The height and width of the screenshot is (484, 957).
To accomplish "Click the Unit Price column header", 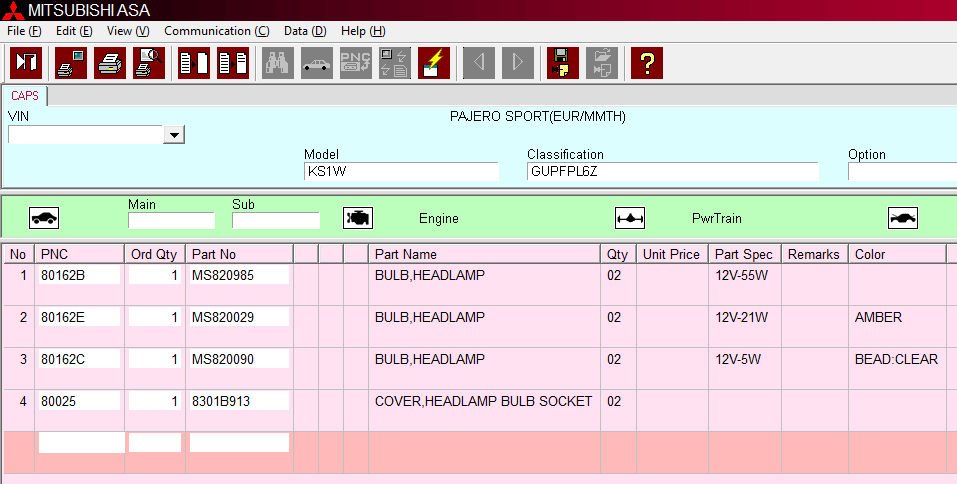I will pos(672,255).
